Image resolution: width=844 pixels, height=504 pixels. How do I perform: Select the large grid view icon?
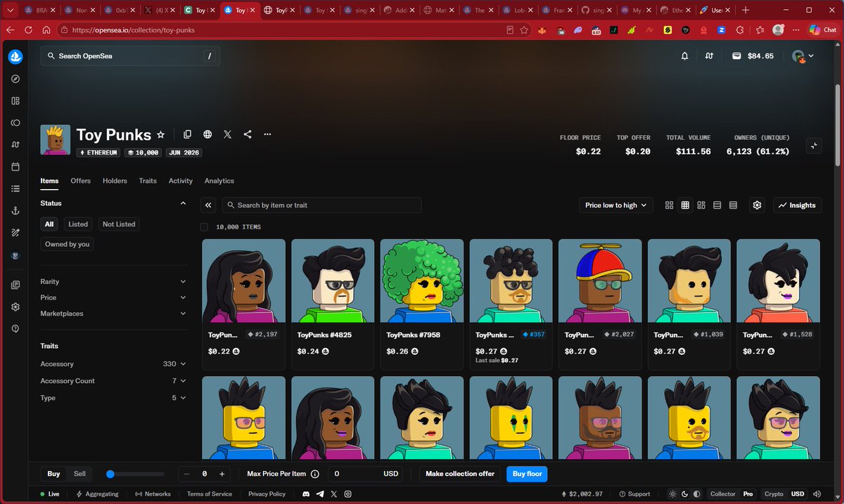coord(670,205)
